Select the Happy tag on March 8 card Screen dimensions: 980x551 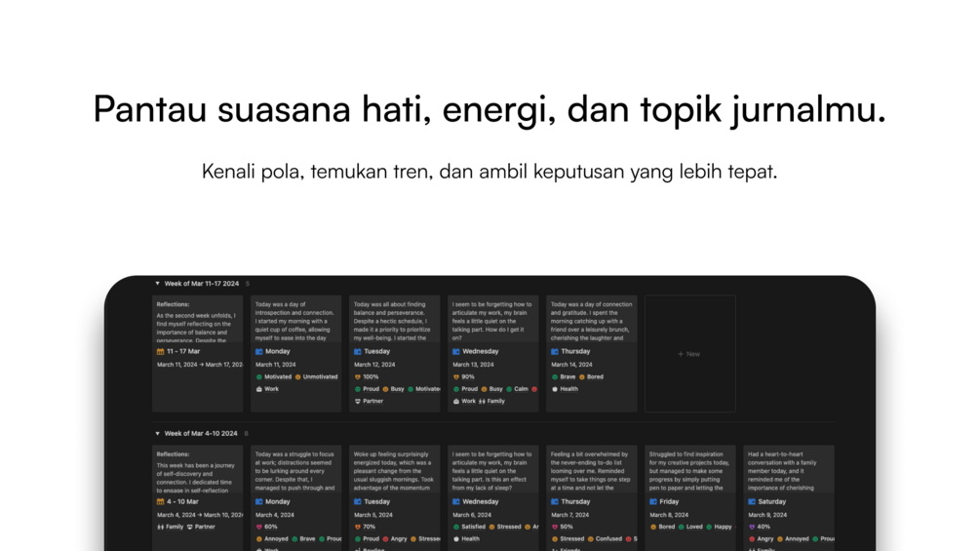tap(720, 527)
